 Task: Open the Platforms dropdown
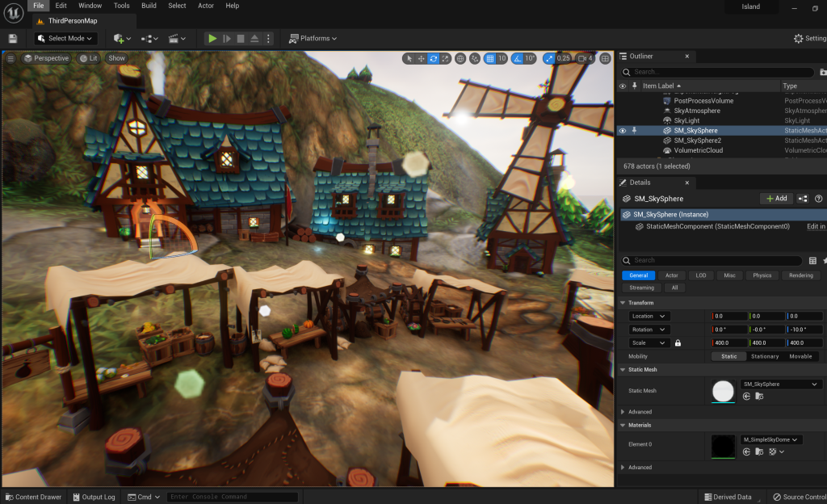pyautogui.click(x=313, y=39)
